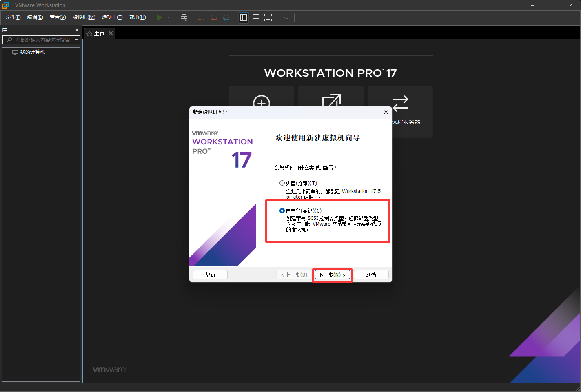Viewport: 581px width, 392px height.
Task: Expand the power options dropdown arrow
Action: pyautogui.click(x=169, y=18)
